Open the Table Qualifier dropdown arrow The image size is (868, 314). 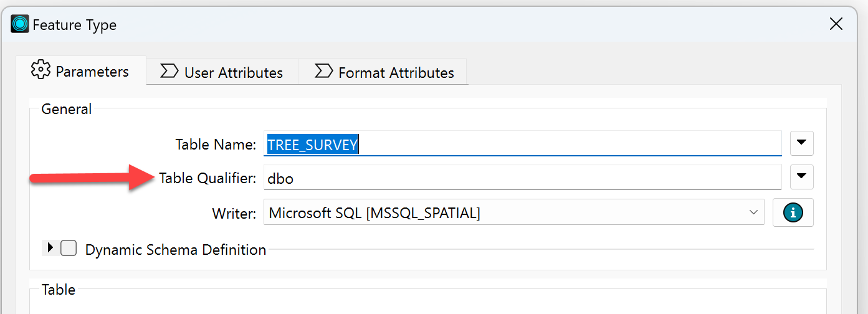pyautogui.click(x=801, y=177)
